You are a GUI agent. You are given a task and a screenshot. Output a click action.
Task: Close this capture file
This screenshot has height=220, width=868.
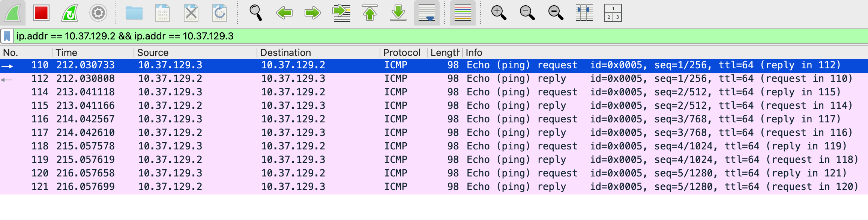(191, 13)
